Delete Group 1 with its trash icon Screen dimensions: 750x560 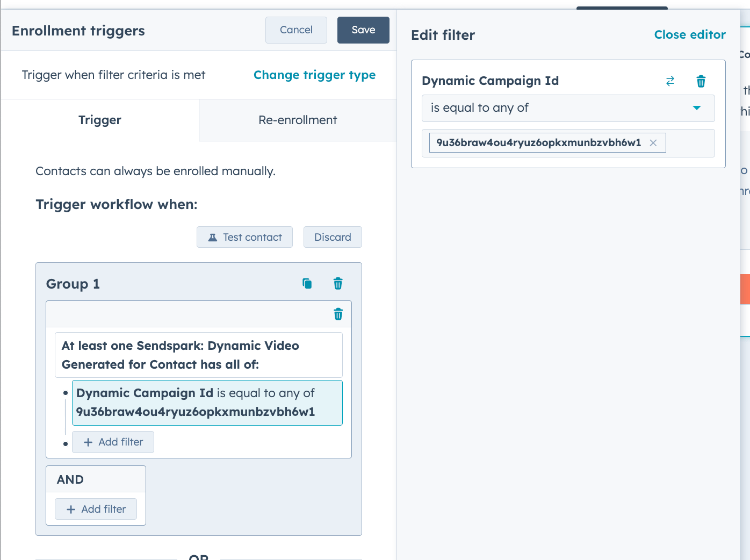pyautogui.click(x=338, y=283)
